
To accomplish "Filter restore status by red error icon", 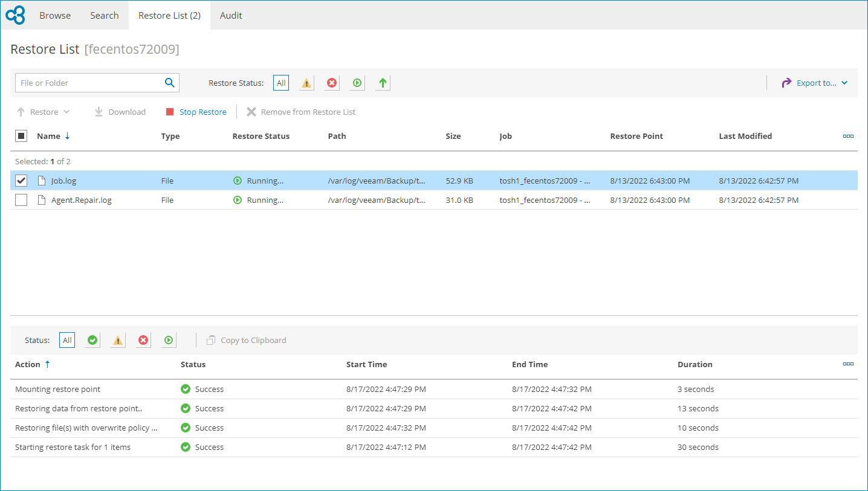I will 332,83.
